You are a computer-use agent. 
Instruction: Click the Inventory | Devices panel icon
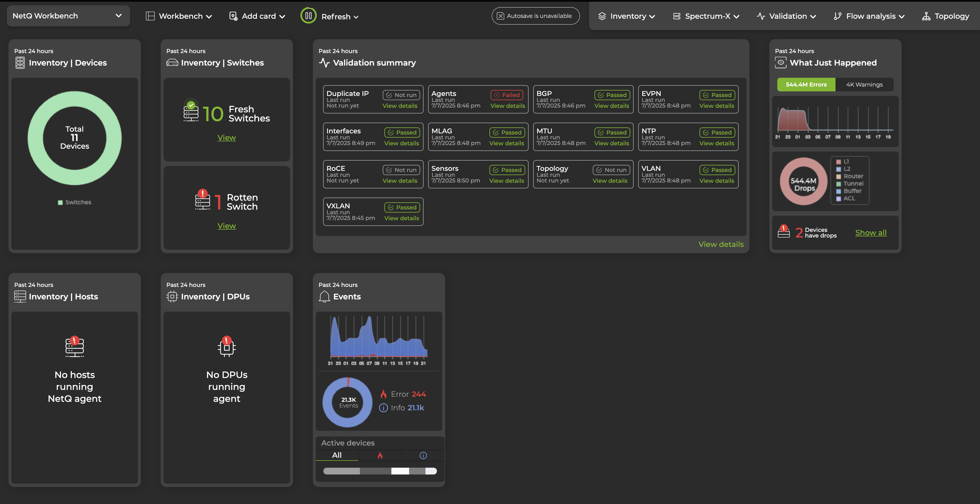coord(20,62)
